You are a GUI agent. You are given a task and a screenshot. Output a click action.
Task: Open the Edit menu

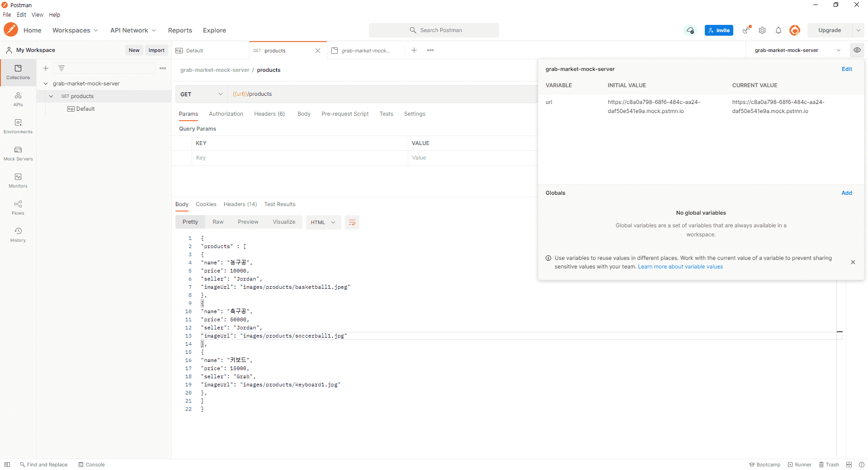tap(21, 15)
